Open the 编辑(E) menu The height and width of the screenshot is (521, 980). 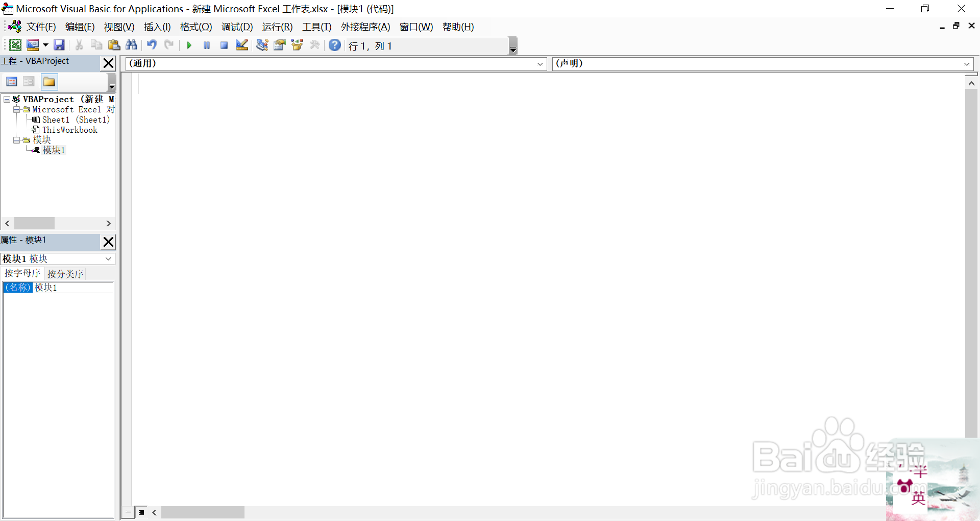click(80, 27)
